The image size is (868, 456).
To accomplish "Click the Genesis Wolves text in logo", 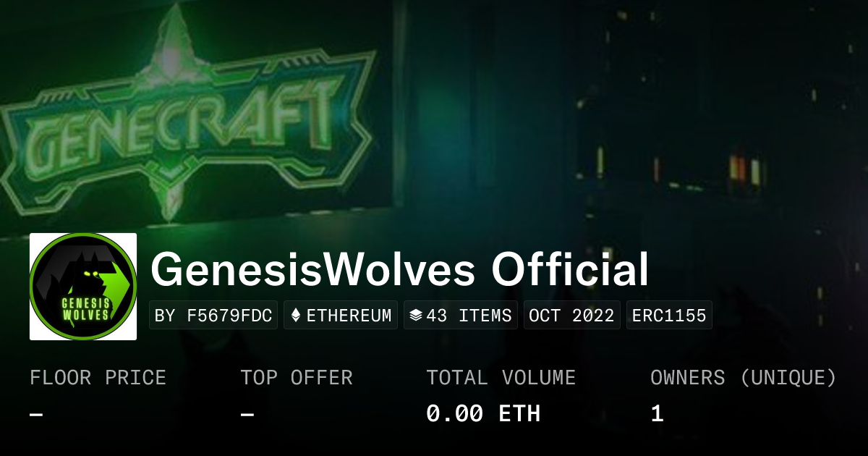I will pos(85,308).
